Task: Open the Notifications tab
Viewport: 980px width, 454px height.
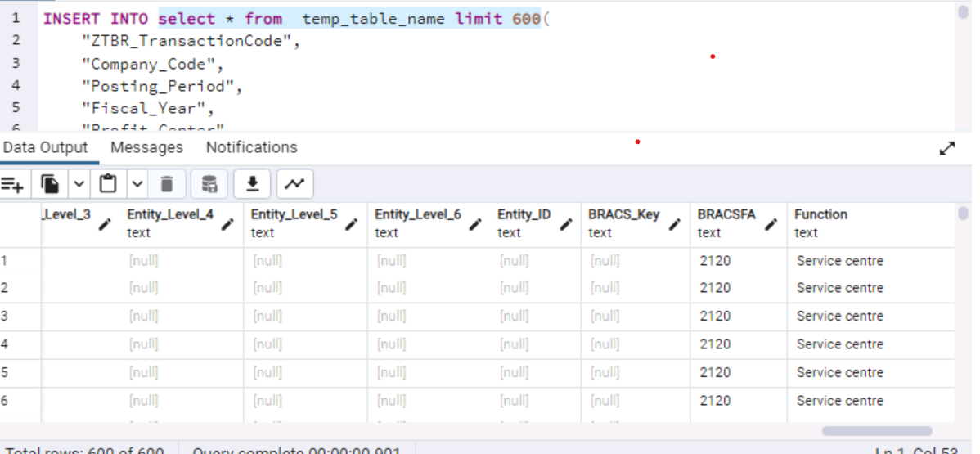Action: pos(252,147)
